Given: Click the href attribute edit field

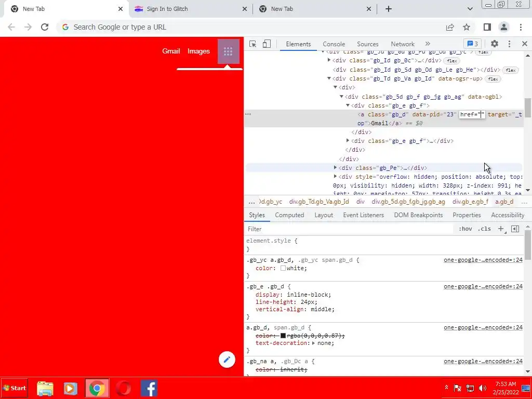Looking at the screenshot, I should click(x=472, y=114).
